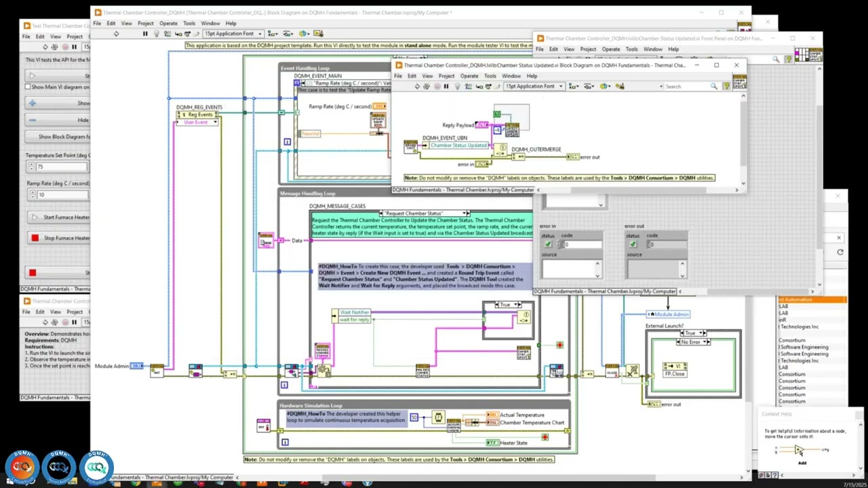Run the Chamber Status Updated block diagram VI
868x488 pixels.
click(x=417, y=86)
